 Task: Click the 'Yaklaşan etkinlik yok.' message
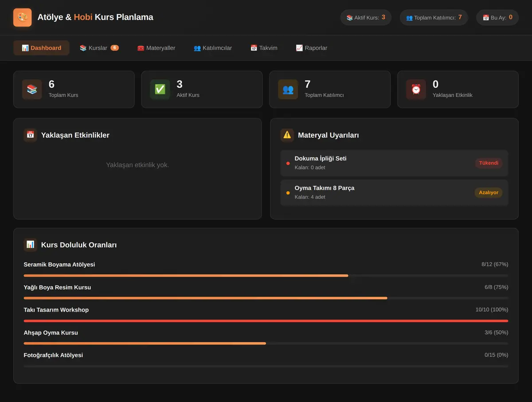tap(137, 165)
